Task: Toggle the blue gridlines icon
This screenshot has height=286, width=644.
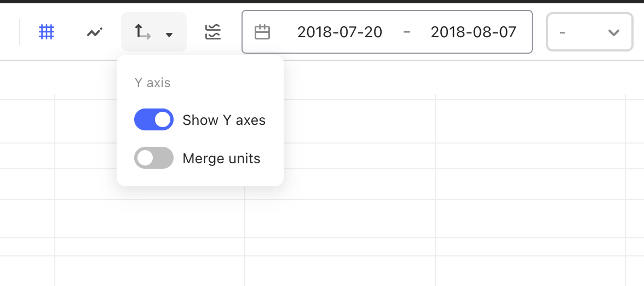Action: tap(47, 32)
